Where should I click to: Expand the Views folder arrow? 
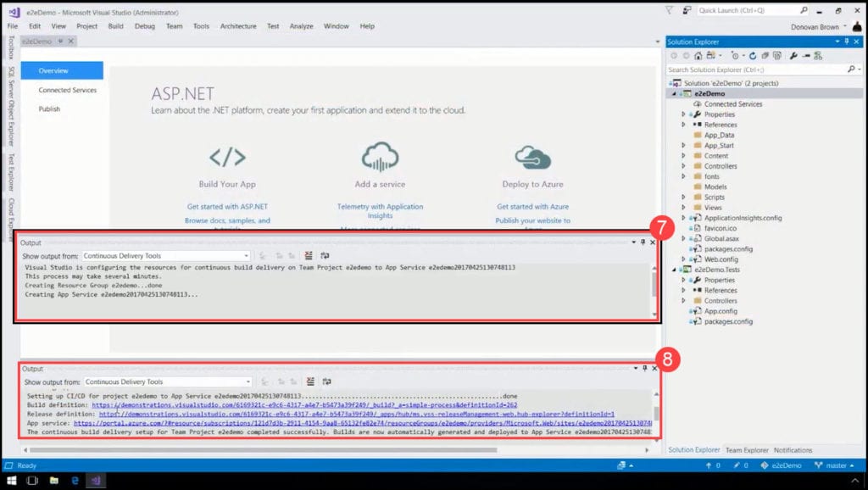(x=684, y=208)
